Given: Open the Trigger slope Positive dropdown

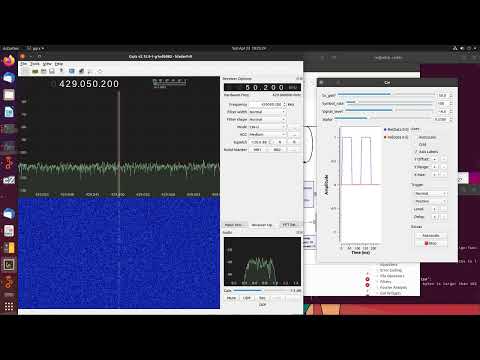Looking at the screenshot, I should coord(430,202).
